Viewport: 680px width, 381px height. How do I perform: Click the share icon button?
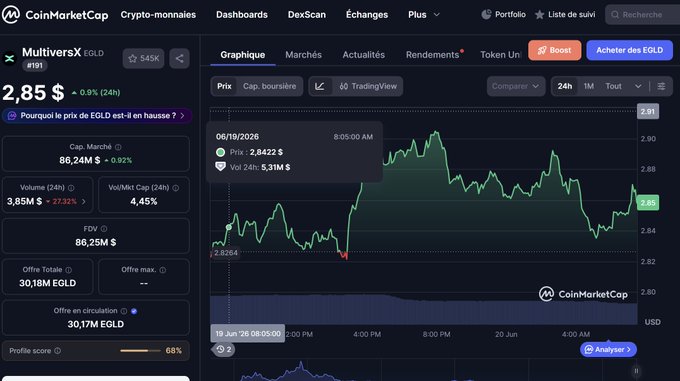(x=180, y=59)
